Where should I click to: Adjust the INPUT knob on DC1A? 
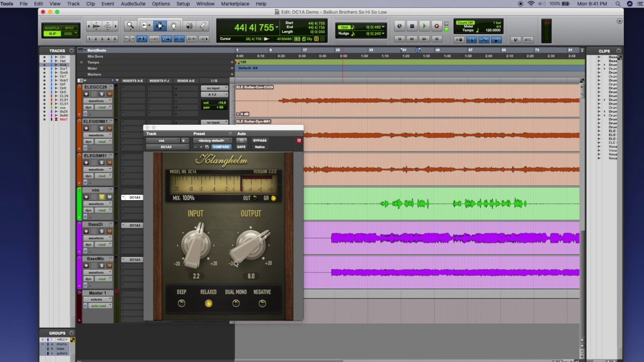[x=196, y=245]
